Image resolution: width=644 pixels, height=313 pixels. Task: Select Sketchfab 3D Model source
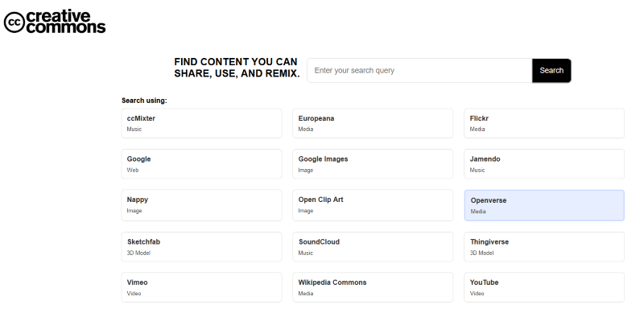(202, 247)
